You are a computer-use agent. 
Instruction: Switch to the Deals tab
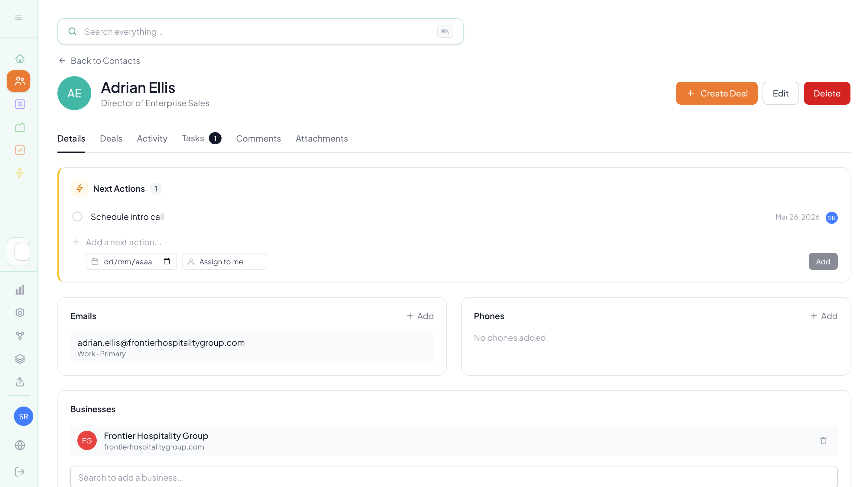111,138
